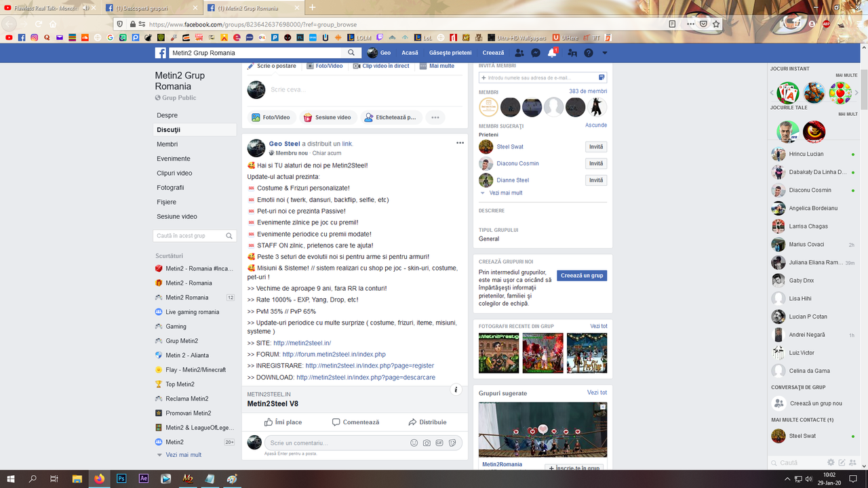Click the 'Caută în acest grup' search field
Viewport: 868px width, 488px height.
click(x=195, y=236)
